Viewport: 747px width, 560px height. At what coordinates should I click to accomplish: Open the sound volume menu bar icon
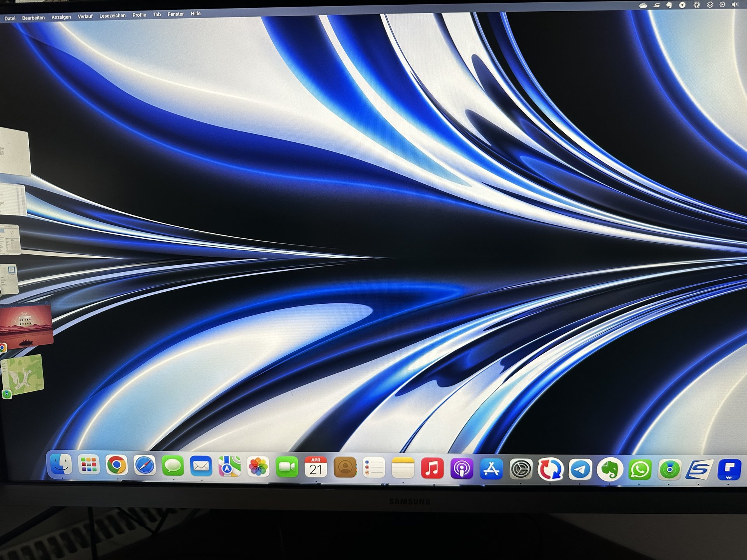735,5
